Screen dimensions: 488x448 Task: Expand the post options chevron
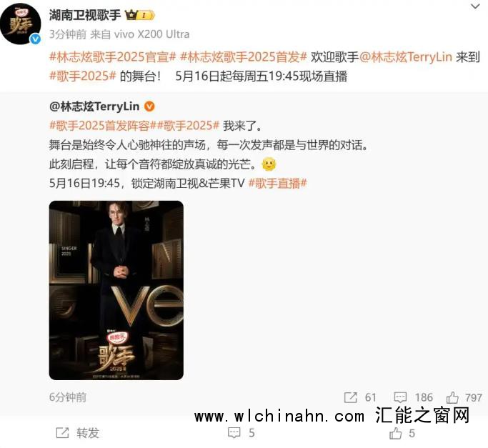(475, 6)
